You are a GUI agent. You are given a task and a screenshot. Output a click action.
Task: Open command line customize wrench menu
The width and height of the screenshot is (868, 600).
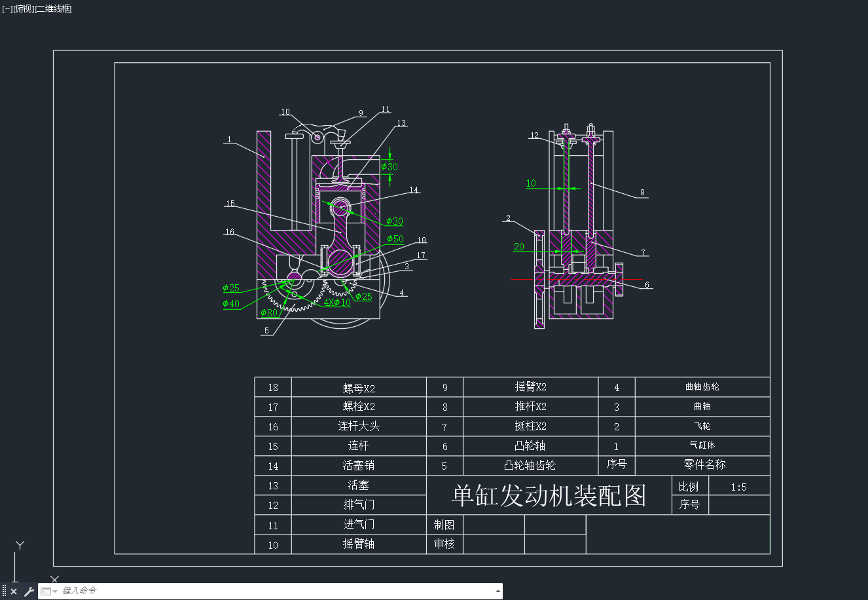point(29,591)
